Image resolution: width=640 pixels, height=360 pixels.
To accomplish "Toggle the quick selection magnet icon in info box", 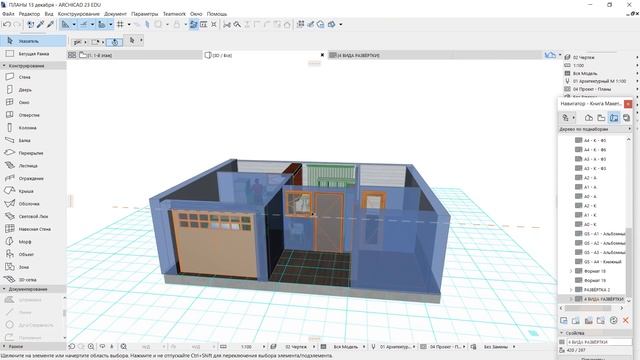I will [115, 42].
